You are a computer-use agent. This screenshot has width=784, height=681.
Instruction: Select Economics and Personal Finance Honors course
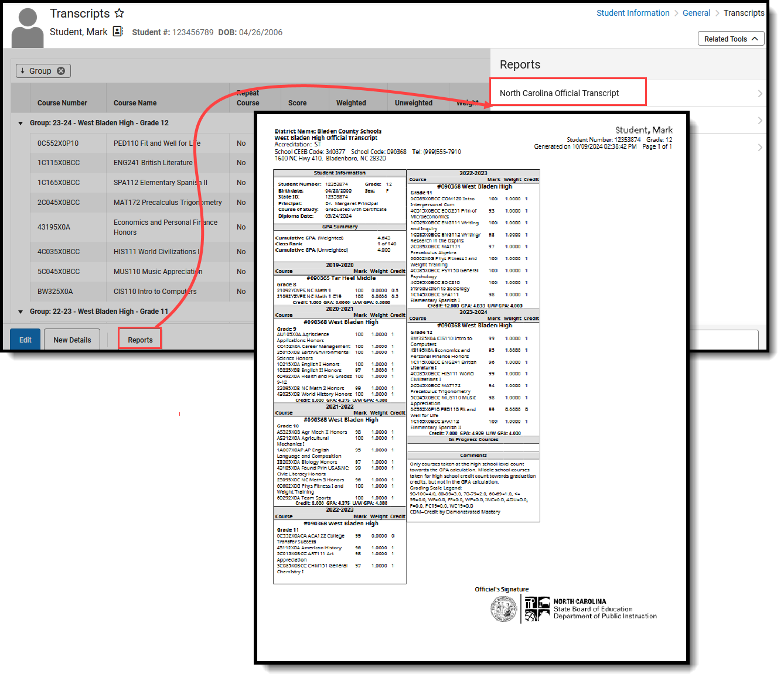[x=165, y=227]
